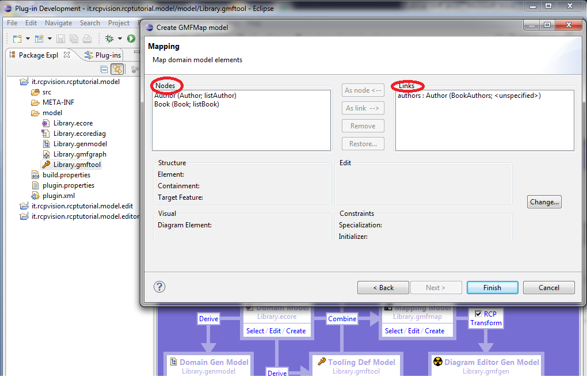
Task: Click Select link under Library.gmfmap
Action: click(394, 331)
